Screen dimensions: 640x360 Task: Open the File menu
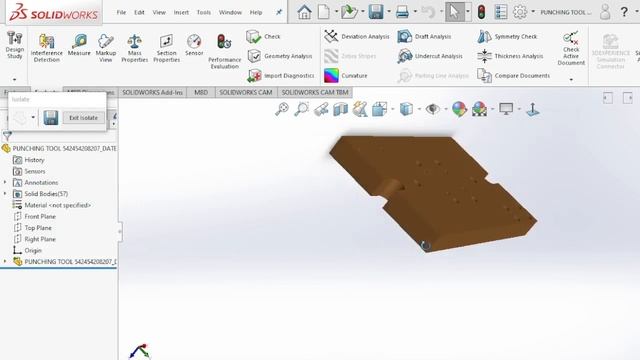click(x=121, y=13)
